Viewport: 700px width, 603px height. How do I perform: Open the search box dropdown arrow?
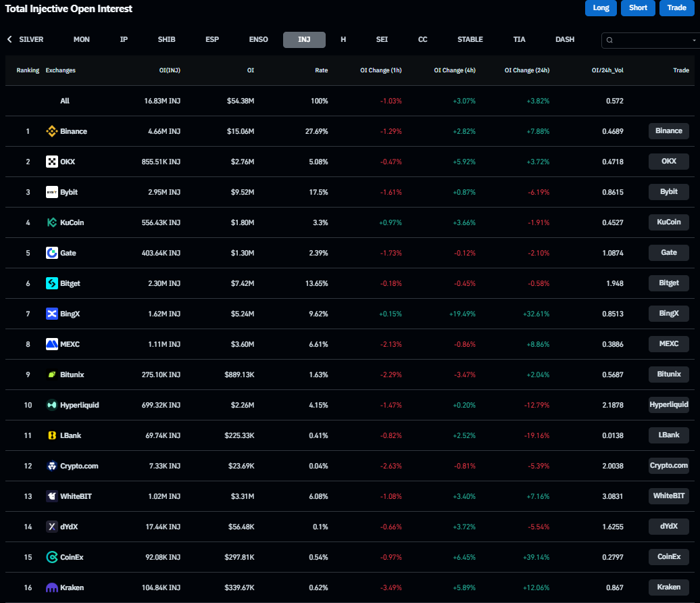(x=694, y=40)
